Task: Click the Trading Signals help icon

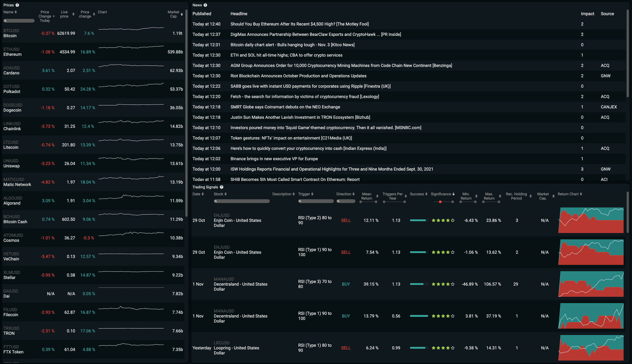Action: [222, 187]
